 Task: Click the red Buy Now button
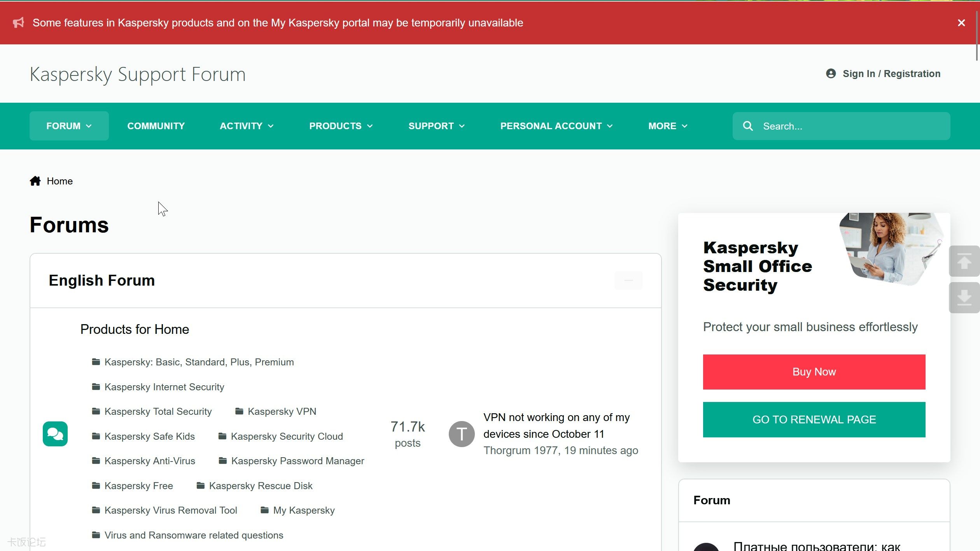tap(814, 372)
